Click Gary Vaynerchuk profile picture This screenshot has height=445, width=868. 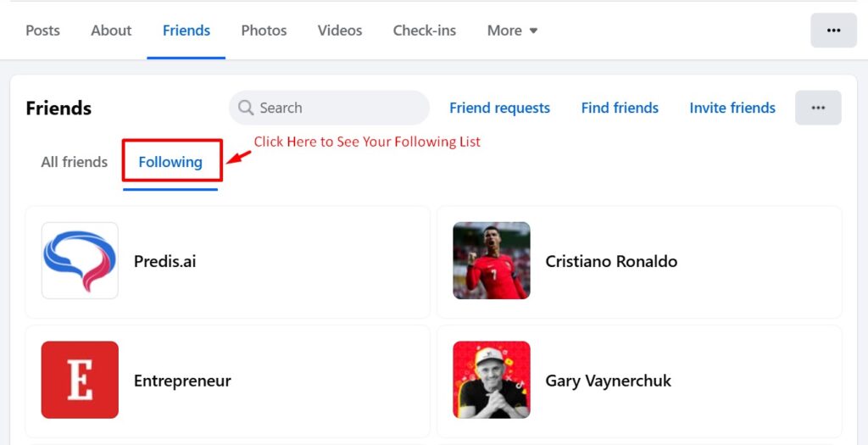pos(492,380)
